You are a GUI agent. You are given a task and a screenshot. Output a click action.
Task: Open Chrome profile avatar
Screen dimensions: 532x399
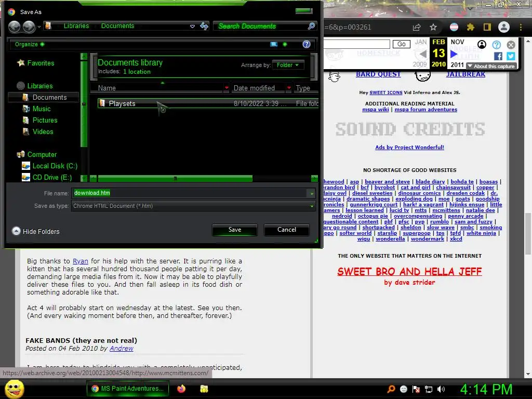(x=504, y=27)
